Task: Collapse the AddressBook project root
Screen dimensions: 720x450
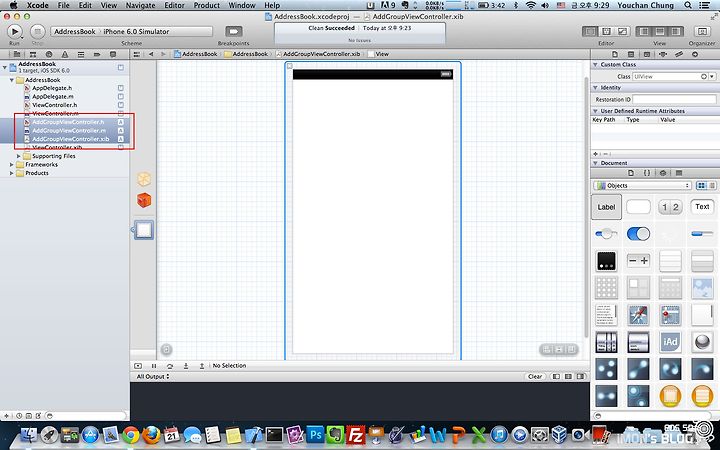Action: pos(5,67)
